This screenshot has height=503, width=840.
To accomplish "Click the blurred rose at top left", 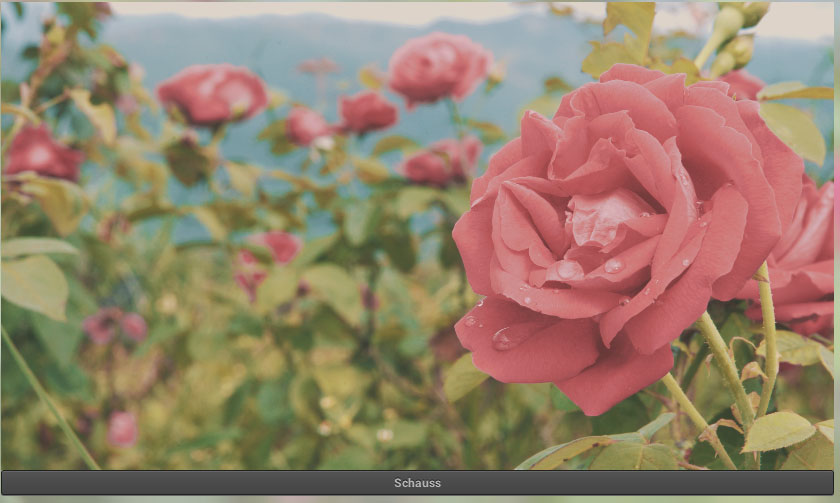I will pyautogui.click(x=212, y=93).
